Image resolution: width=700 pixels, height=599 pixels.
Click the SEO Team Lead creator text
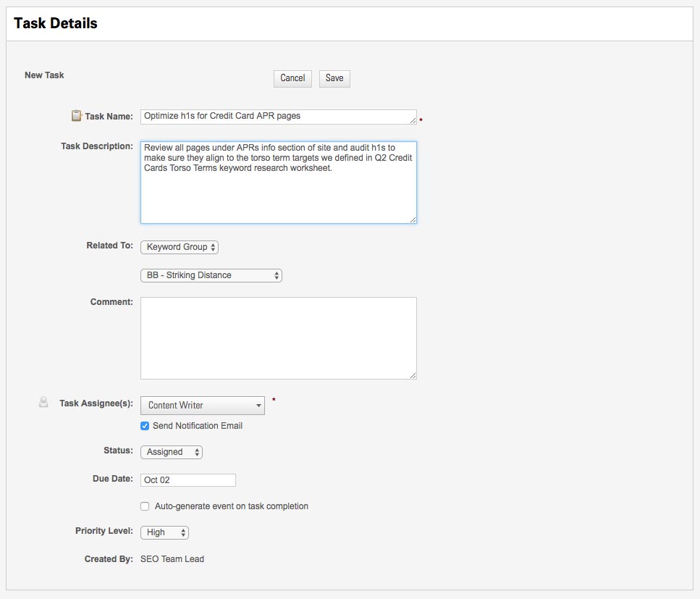click(x=172, y=559)
